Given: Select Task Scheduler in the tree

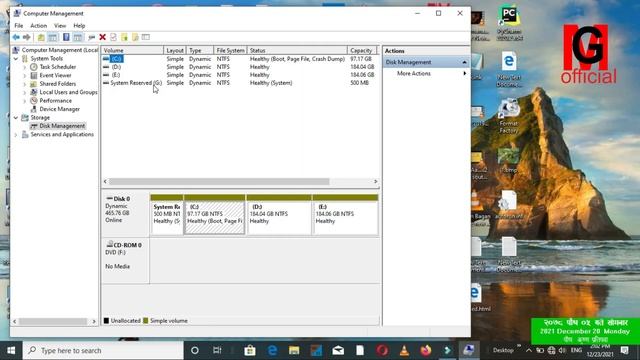Looking at the screenshot, I should (x=58, y=67).
